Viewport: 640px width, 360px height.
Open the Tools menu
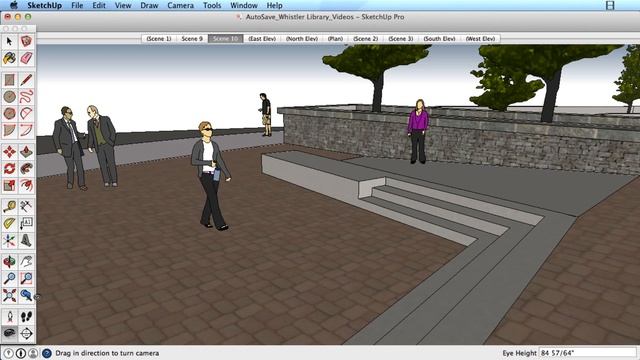click(212, 5)
